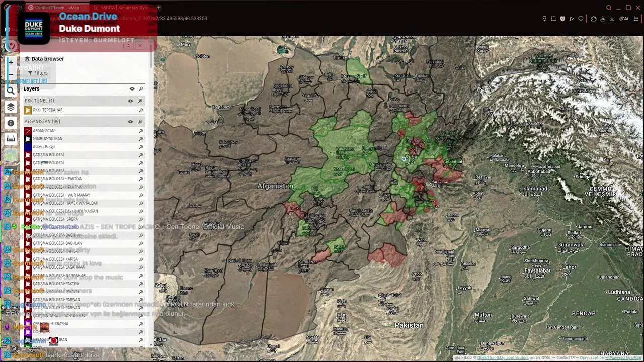
Task: Open the browser search magnifier icon
Action: [x=609, y=8]
